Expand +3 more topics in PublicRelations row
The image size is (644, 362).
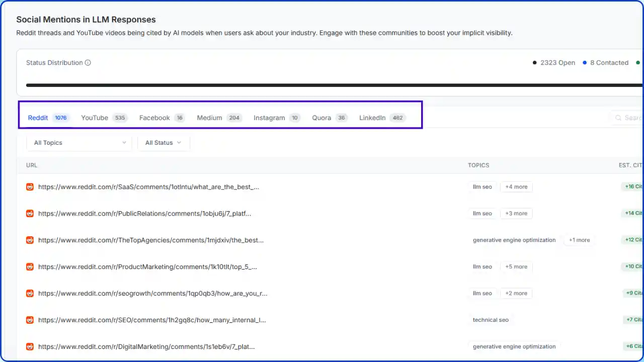click(x=516, y=213)
